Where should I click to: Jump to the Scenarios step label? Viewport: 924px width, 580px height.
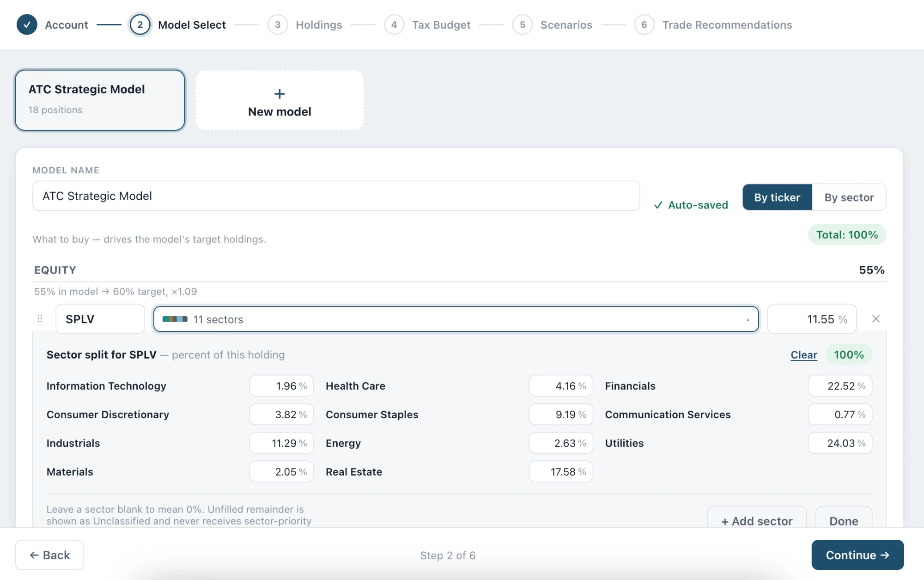(566, 25)
